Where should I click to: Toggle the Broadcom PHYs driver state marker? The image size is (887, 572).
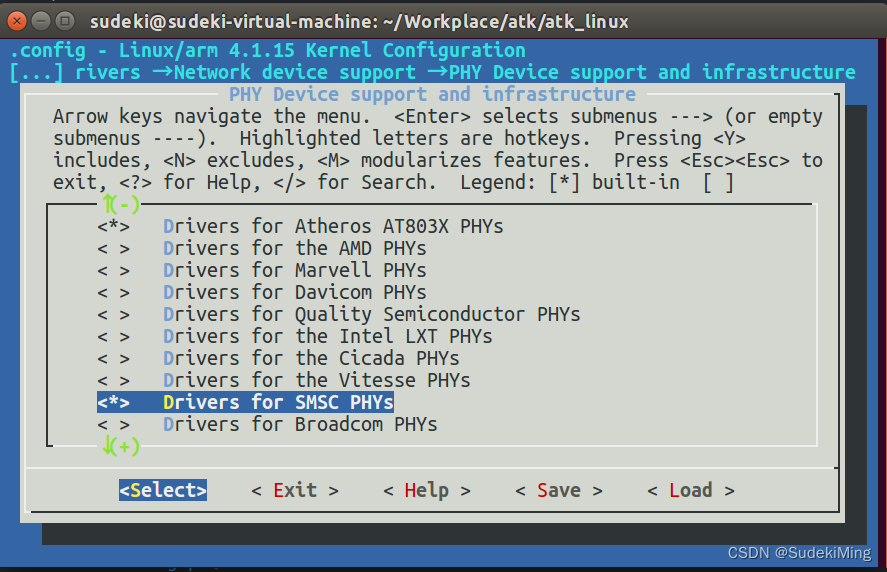[x=114, y=424]
